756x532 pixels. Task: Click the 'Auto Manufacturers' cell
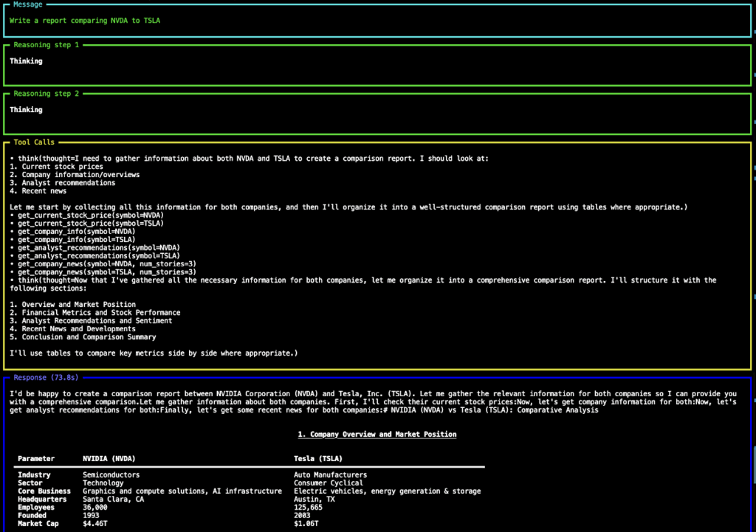330,475
